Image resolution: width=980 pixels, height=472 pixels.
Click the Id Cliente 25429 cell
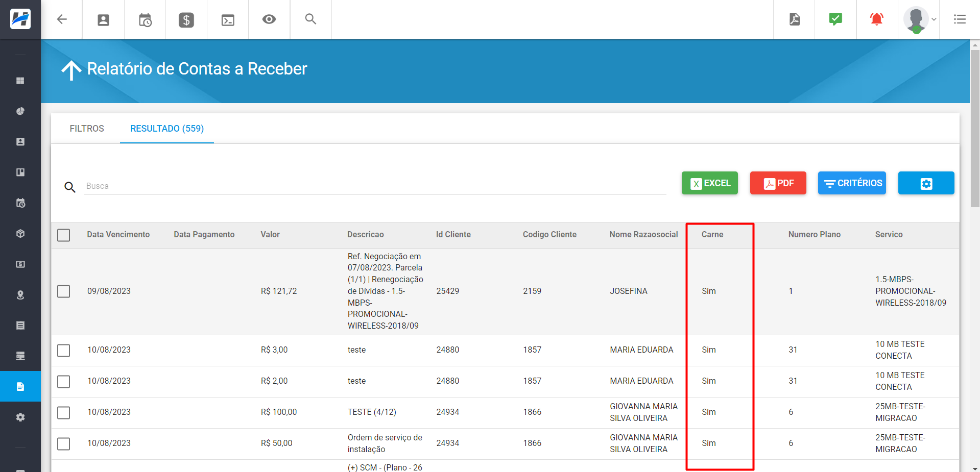tap(448, 291)
